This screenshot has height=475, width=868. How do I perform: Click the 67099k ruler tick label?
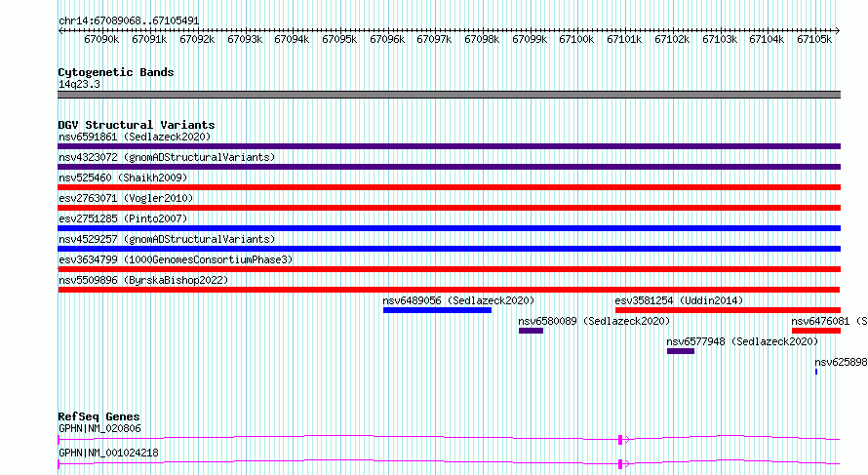click(530, 39)
